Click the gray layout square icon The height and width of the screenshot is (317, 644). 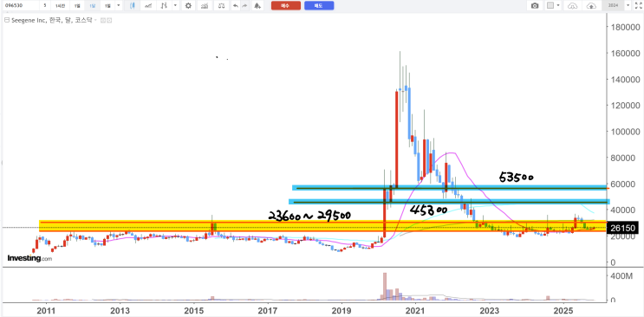[x=550, y=5]
